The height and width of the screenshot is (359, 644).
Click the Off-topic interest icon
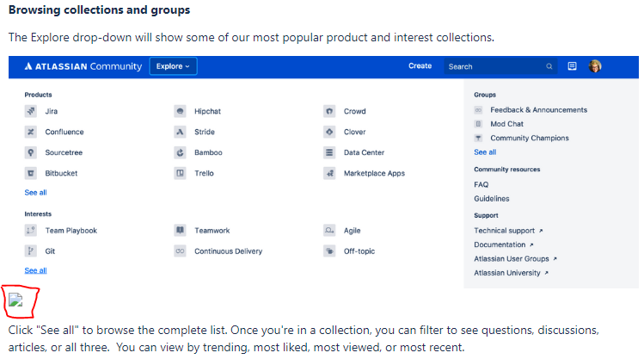[x=329, y=251]
